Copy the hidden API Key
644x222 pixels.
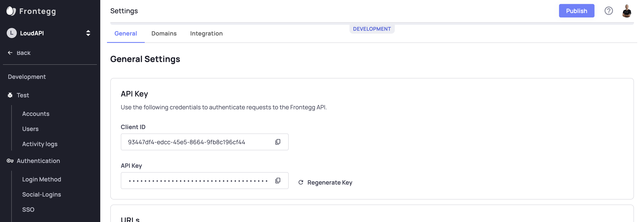click(x=278, y=181)
